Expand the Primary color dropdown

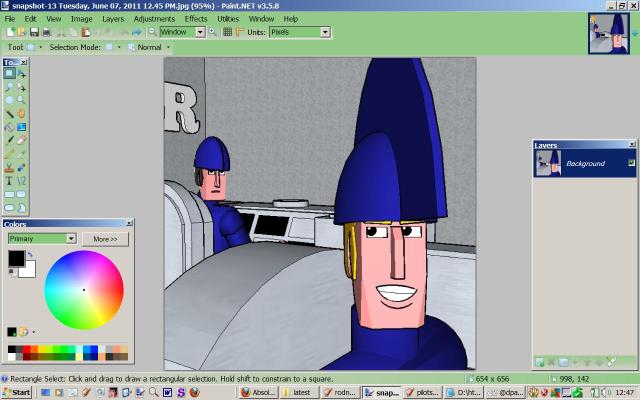point(71,239)
